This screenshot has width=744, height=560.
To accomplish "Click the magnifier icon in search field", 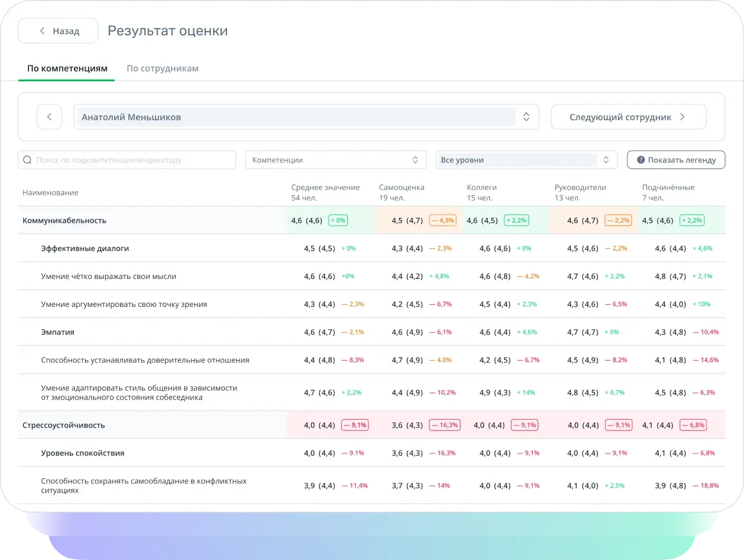I will coord(27,160).
